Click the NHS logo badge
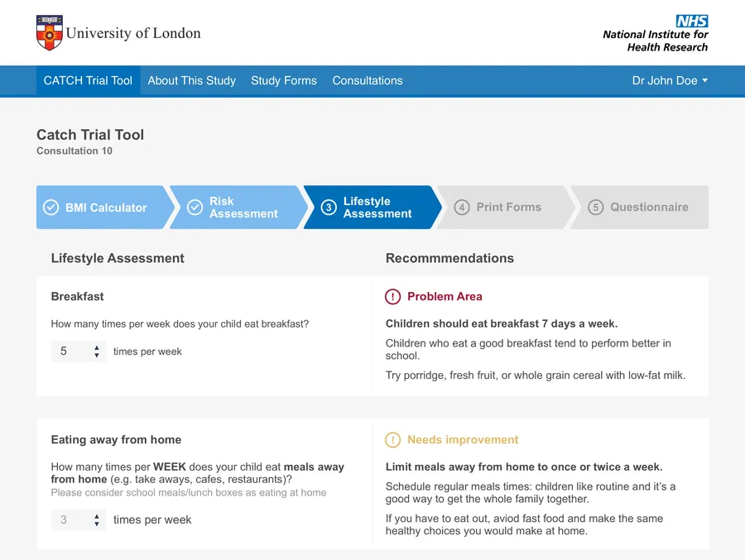745x560 pixels. coord(692,22)
